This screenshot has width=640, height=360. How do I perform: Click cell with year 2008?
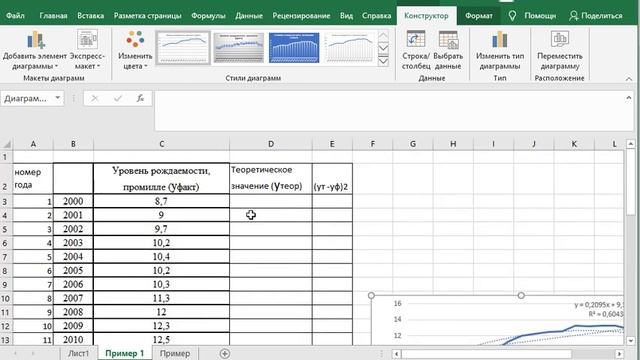click(73, 312)
